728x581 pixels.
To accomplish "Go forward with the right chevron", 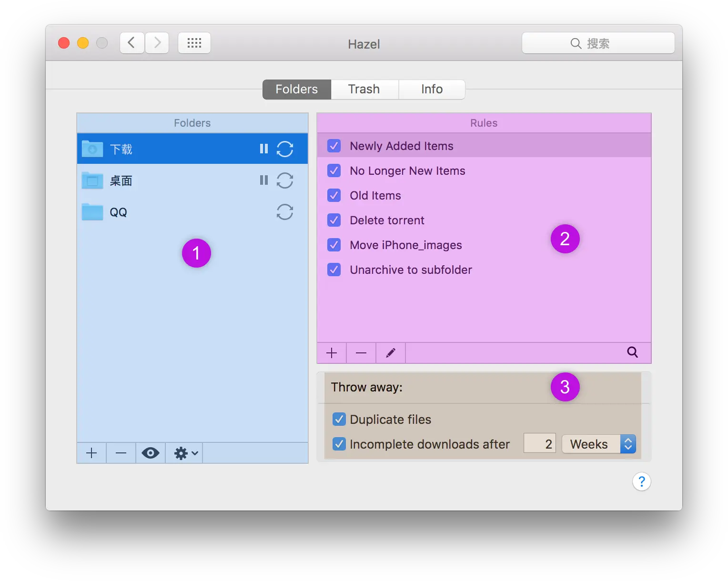I will pos(157,43).
